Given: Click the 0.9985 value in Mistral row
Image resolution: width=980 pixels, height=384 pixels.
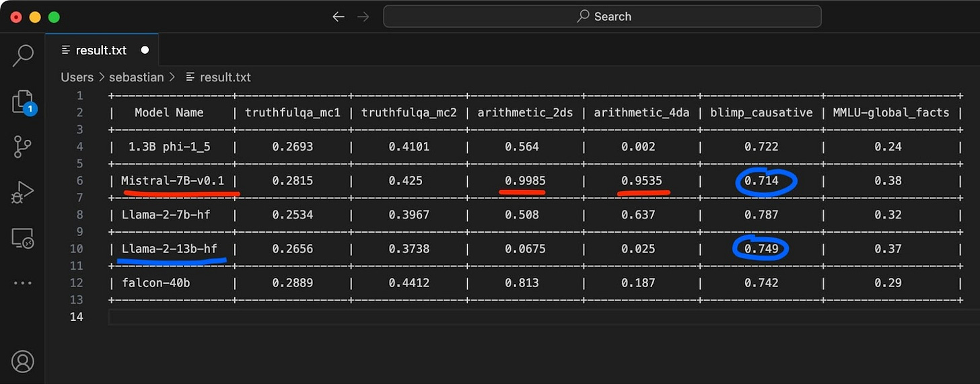Looking at the screenshot, I should (525, 180).
